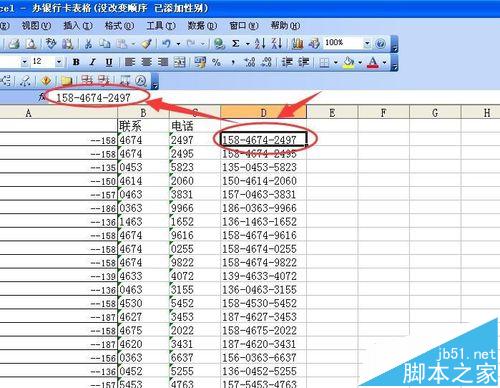This screenshot has width=500, height=388.
Task: Click the Redo arrow icon
Action: pos(191,44)
